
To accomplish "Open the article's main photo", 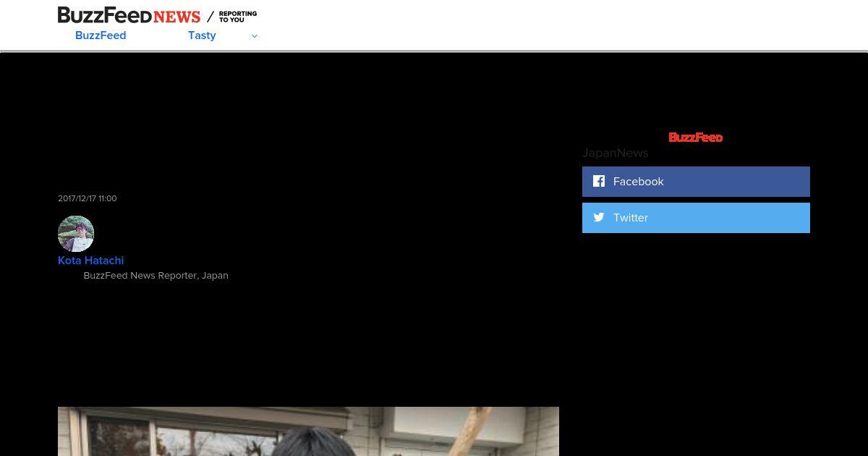I will point(308,431).
